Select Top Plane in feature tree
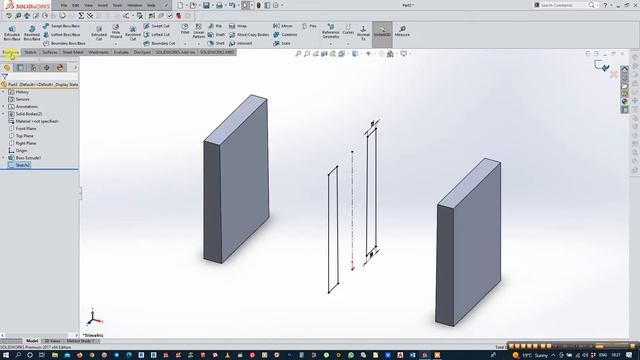This screenshot has height=360, width=640. [21, 136]
